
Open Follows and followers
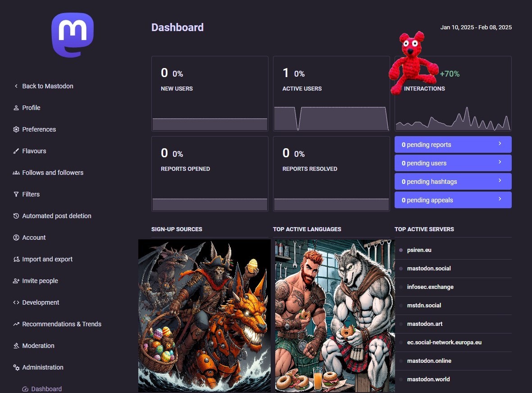(x=53, y=173)
